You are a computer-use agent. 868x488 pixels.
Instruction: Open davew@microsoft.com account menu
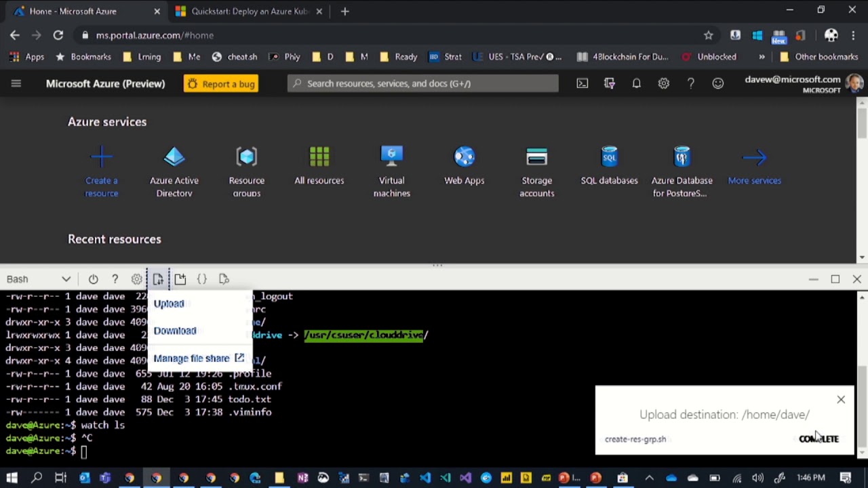(804, 83)
